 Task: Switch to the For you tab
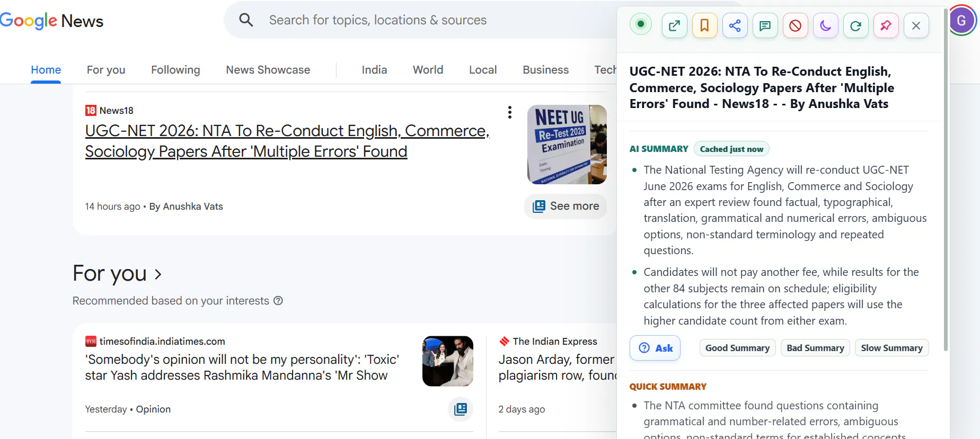pos(106,70)
